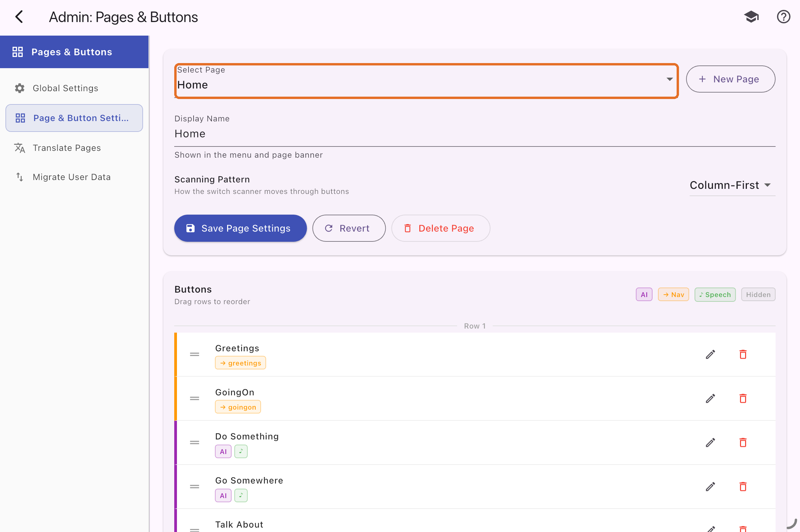The image size is (800, 532).
Task: Open the Select Page dropdown
Action: [426, 81]
